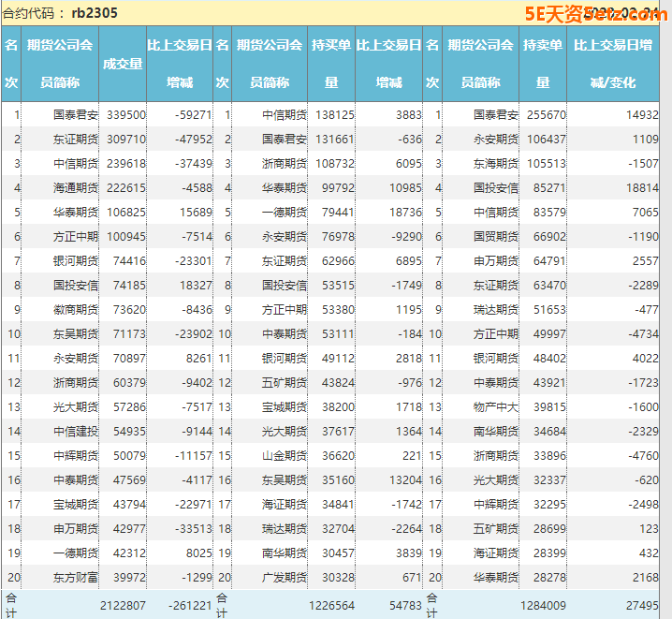Click long position value 138125
672x619 pixels.
[335, 115]
